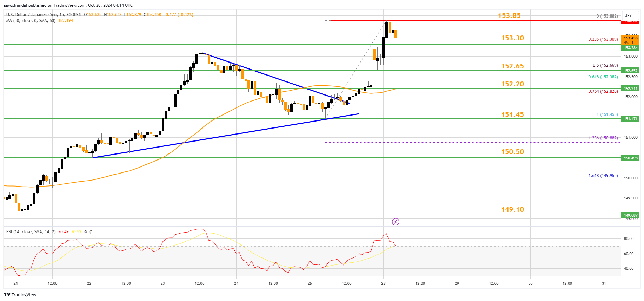644x301 pixels.
Task: Select the Fib label 0.236 (153.309)
Action: tap(603, 39)
